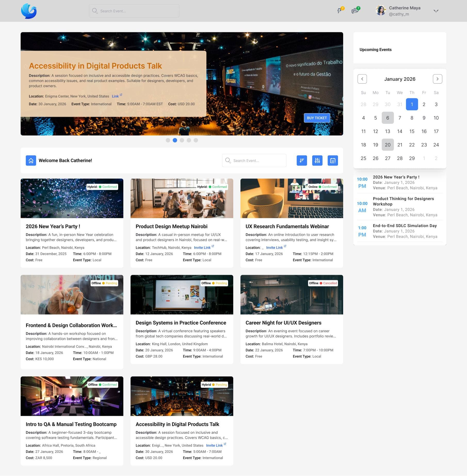Screen dimensions: 467x476
Task: Click the Hybrid Pending badge on Accessibility card
Action: pyautogui.click(x=214, y=385)
